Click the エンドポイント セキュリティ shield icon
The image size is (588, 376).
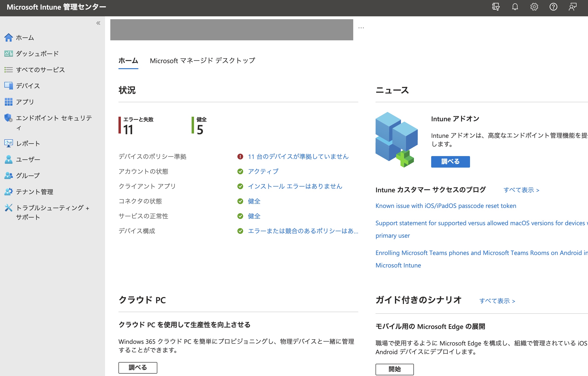click(9, 118)
